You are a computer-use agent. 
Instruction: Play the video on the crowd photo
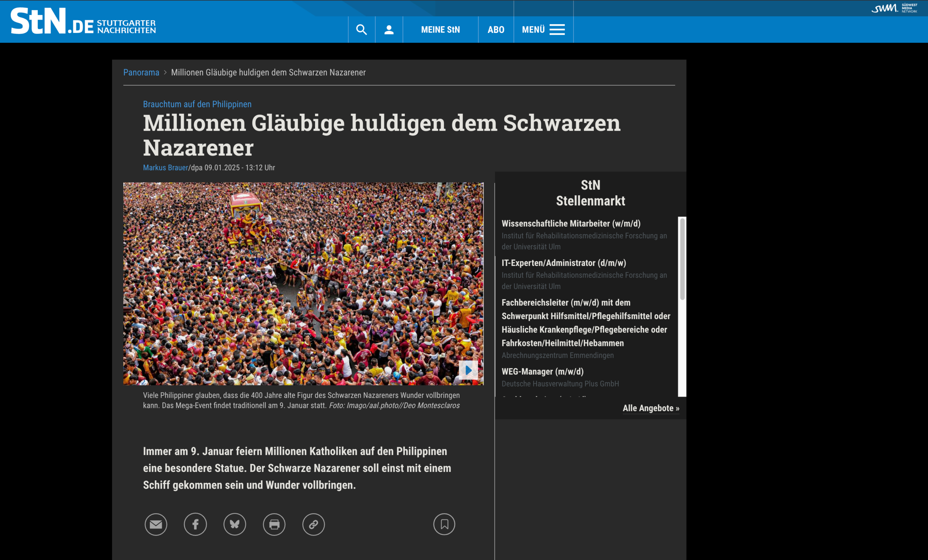click(468, 370)
